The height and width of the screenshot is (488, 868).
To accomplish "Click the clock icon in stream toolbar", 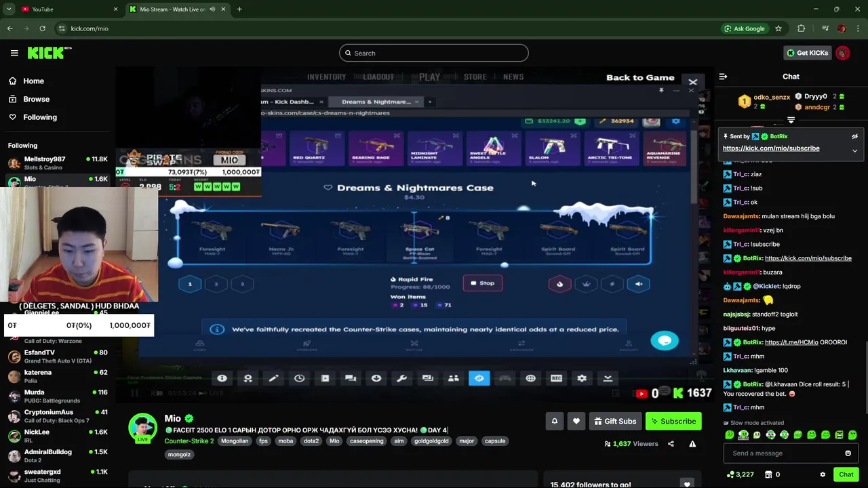I will tap(299, 378).
